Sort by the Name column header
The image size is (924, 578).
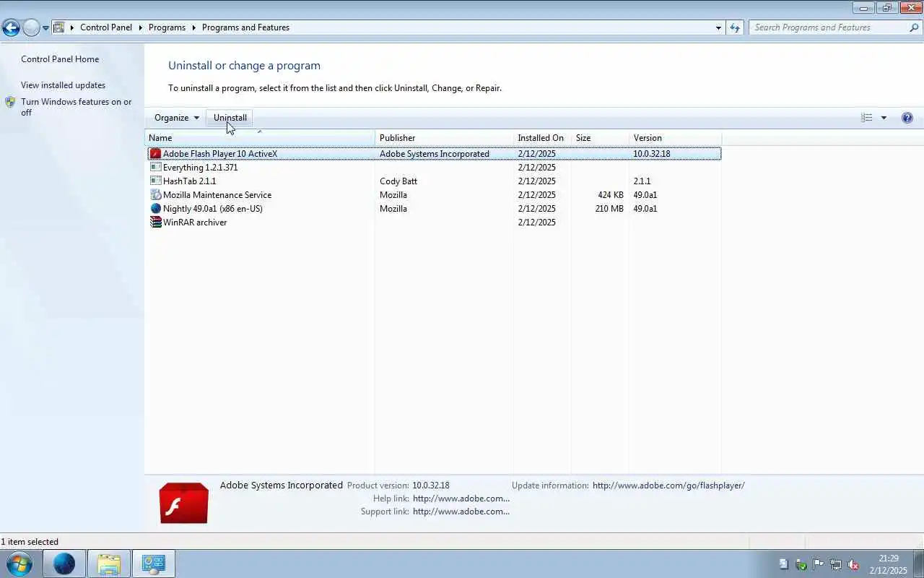coord(260,138)
